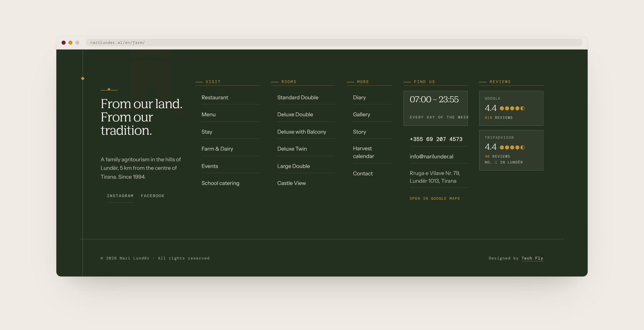
Task: Open the Instagram social link
Action: tap(120, 196)
